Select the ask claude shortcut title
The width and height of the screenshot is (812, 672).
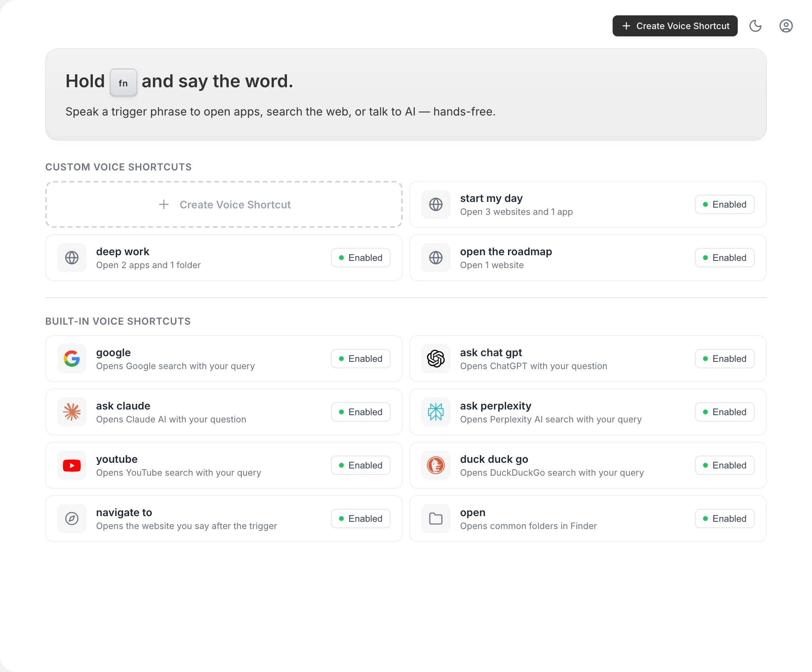[123, 406]
